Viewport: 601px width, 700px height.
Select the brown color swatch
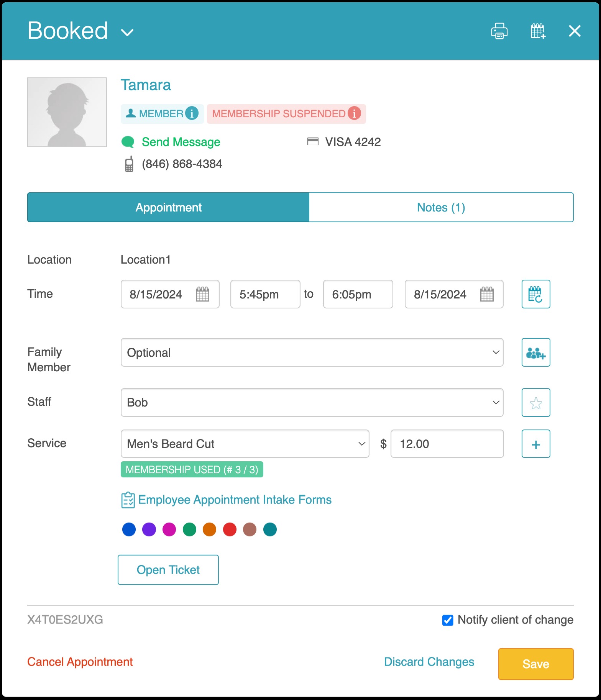tap(250, 530)
